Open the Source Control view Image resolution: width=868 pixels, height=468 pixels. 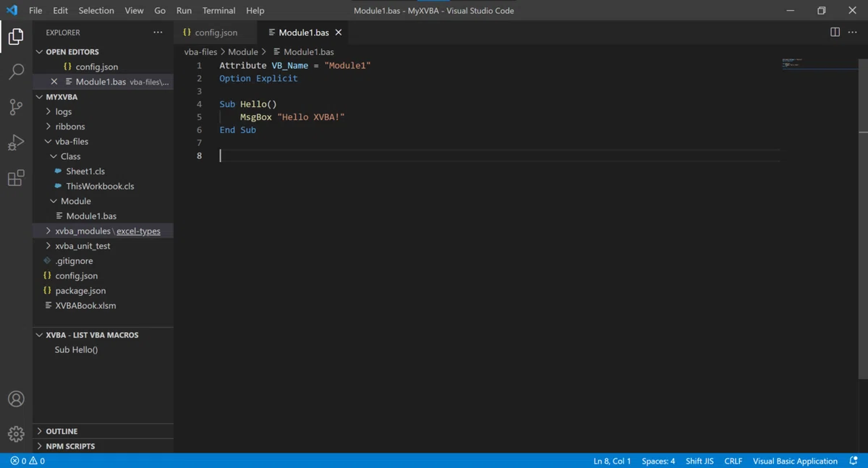[16, 107]
